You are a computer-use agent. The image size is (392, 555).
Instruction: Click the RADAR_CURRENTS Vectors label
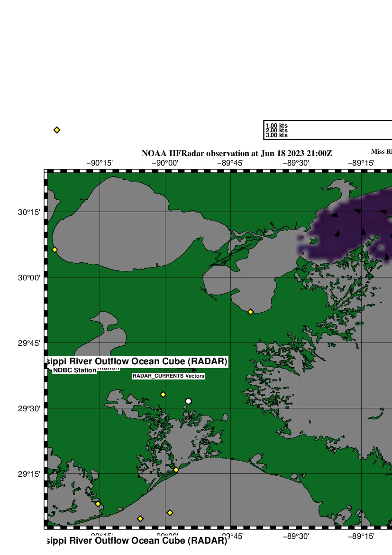click(168, 376)
